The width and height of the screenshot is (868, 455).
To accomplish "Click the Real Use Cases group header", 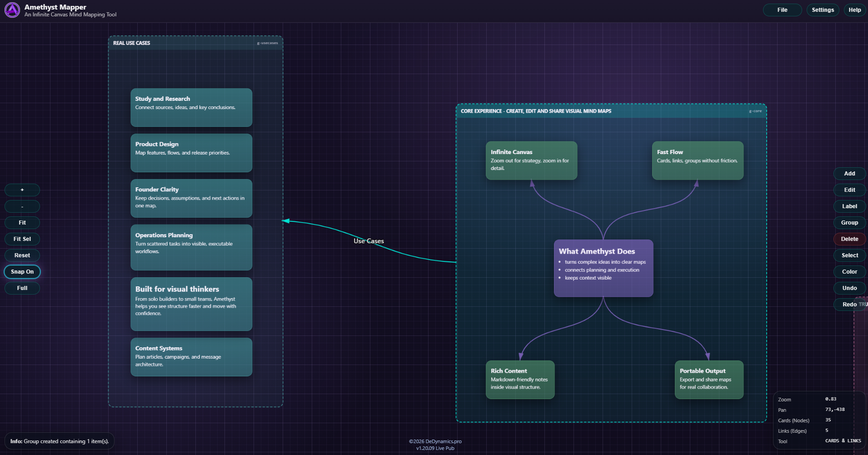I will coord(132,43).
